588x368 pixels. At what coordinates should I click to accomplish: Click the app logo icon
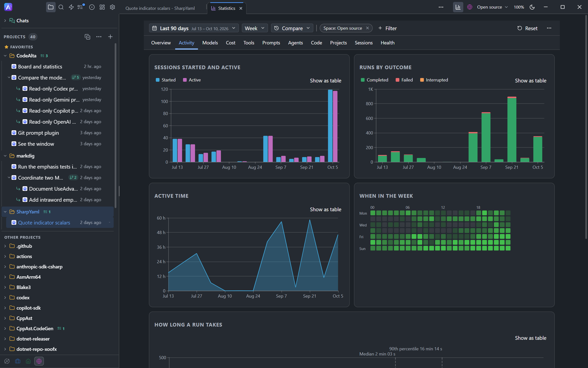pos(8,7)
